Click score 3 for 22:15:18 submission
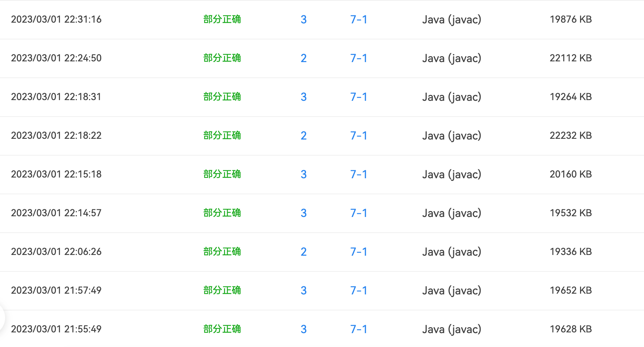644x347 pixels. tap(304, 174)
